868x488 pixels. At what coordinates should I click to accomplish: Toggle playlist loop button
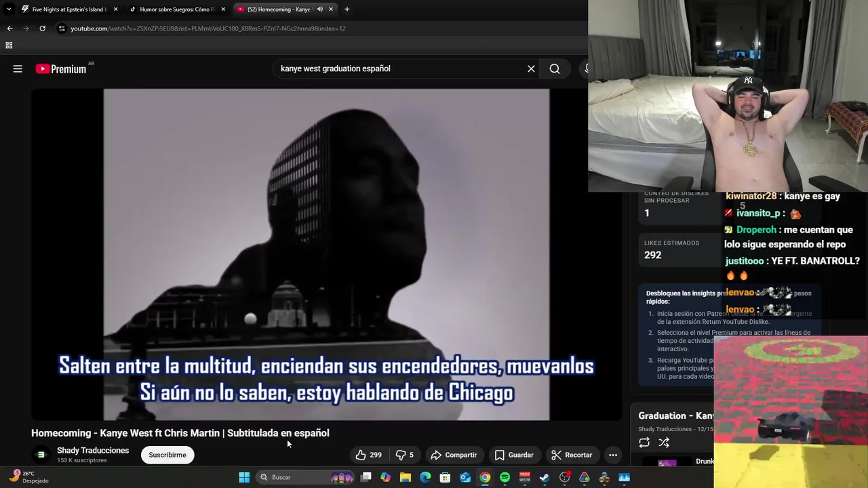pyautogui.click(x=644, y=443)
